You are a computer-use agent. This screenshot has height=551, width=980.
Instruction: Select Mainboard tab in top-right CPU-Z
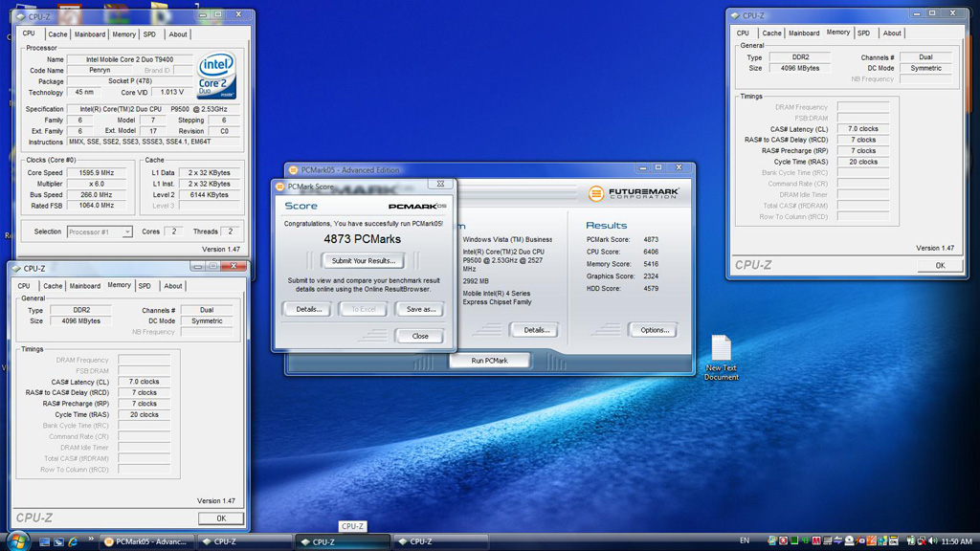pos(804,33)
